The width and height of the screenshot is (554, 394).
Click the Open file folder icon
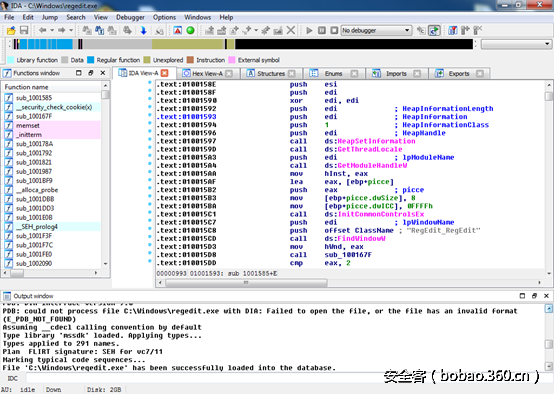pos(11,30)
